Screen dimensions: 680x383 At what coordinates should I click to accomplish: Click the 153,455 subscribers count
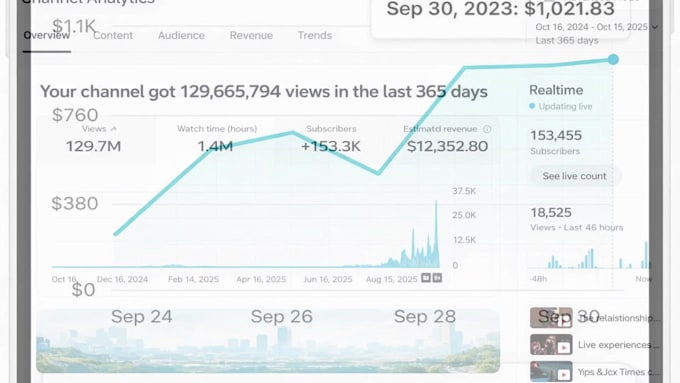[556, 135]
